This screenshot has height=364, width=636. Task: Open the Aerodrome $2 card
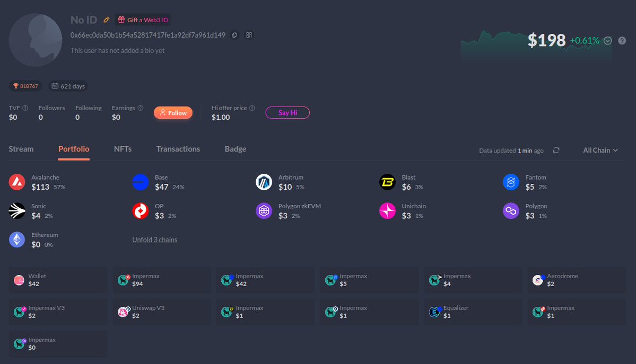(x=577, y=280)
